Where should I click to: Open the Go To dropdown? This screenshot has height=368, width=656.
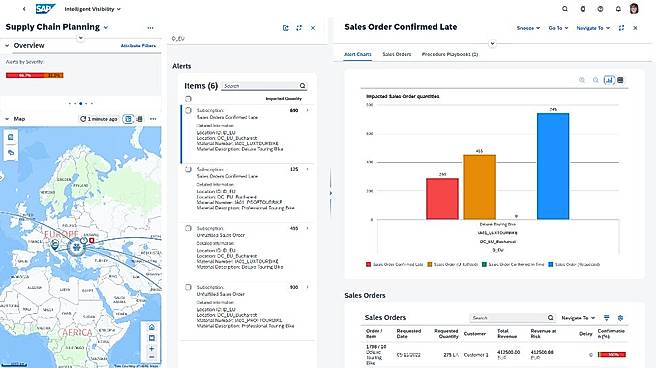coord(558,28)
